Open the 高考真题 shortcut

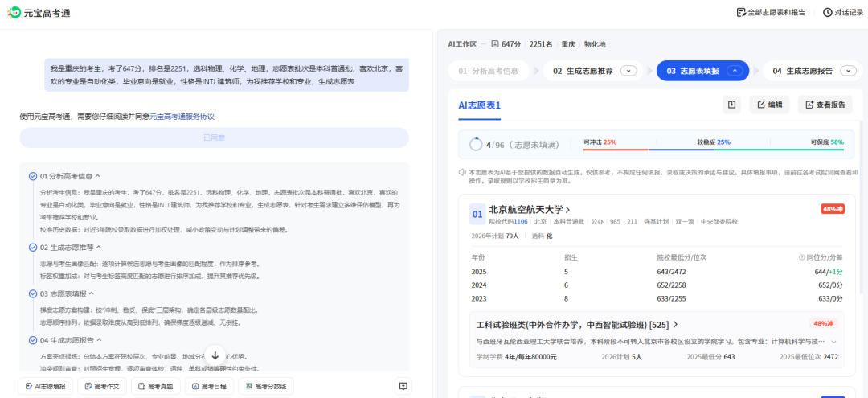156,387
